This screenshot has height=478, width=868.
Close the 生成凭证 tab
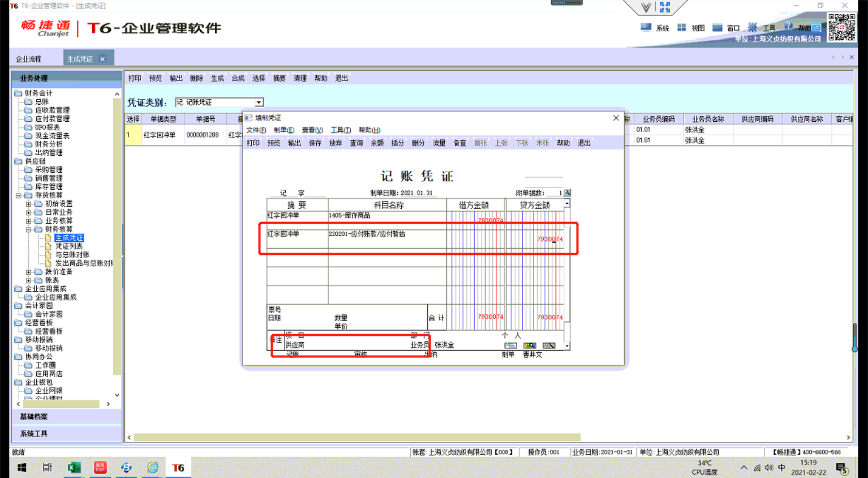[102, 59]
